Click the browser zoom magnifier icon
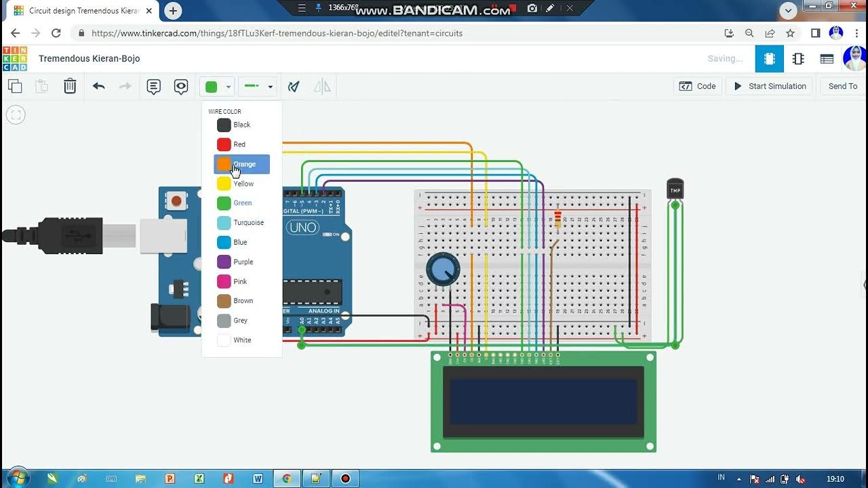The width and height of the screenshot is (868, 488). click(749, 33)
